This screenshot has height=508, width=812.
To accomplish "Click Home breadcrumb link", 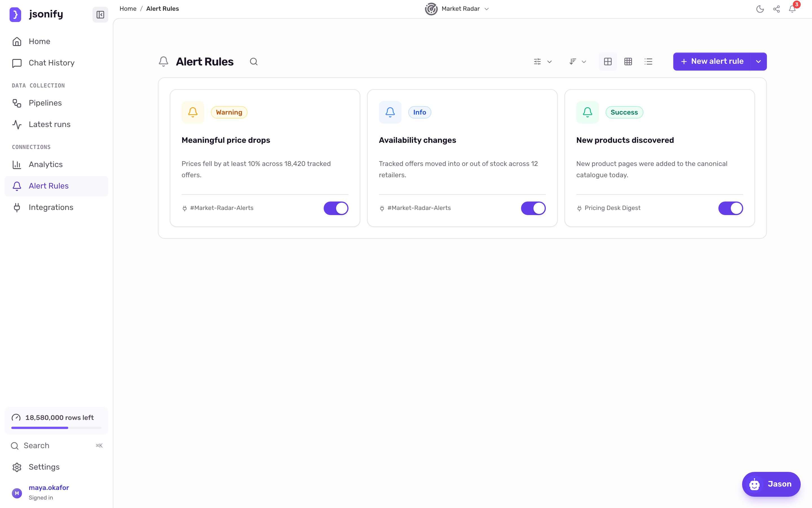I will tap(128, 9).
